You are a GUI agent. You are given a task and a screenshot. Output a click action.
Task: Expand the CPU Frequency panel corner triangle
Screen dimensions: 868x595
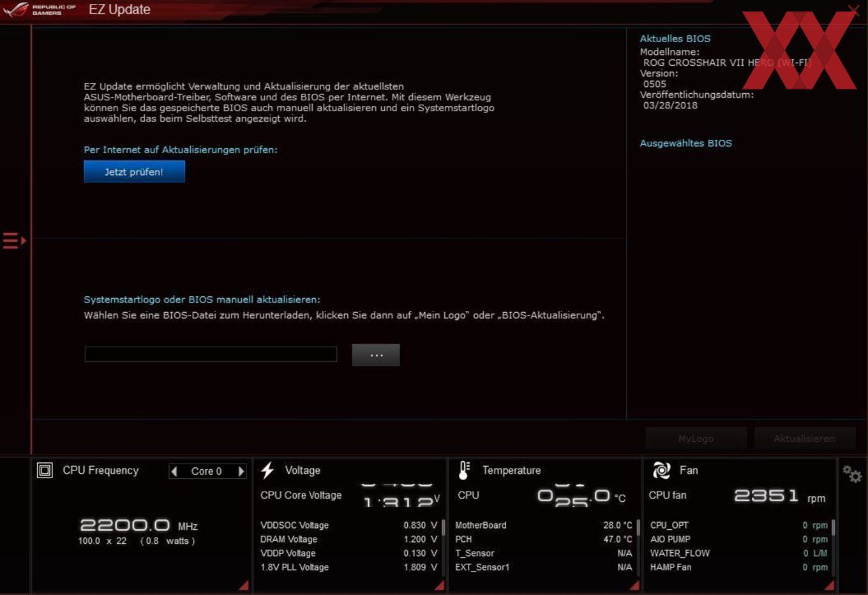pos(243,585)
